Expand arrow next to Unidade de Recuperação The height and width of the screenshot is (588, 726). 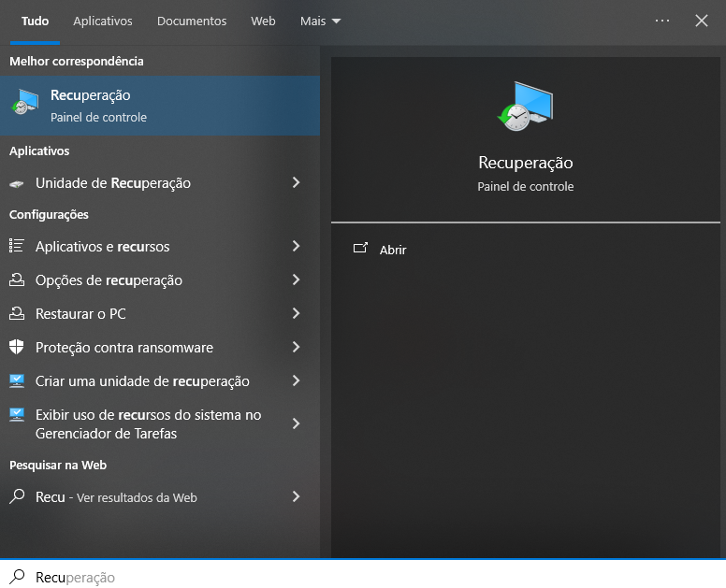[296, 183]
